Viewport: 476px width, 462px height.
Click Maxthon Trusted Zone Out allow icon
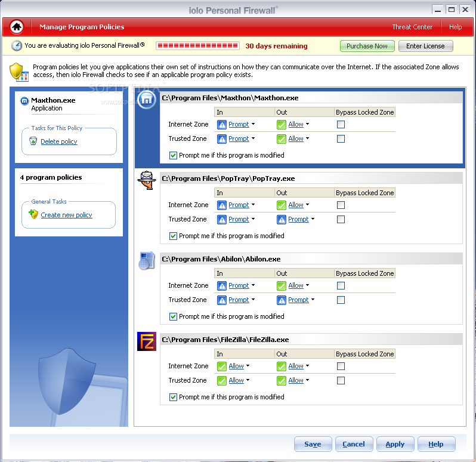pyautogui.click(x=282, y=139)
